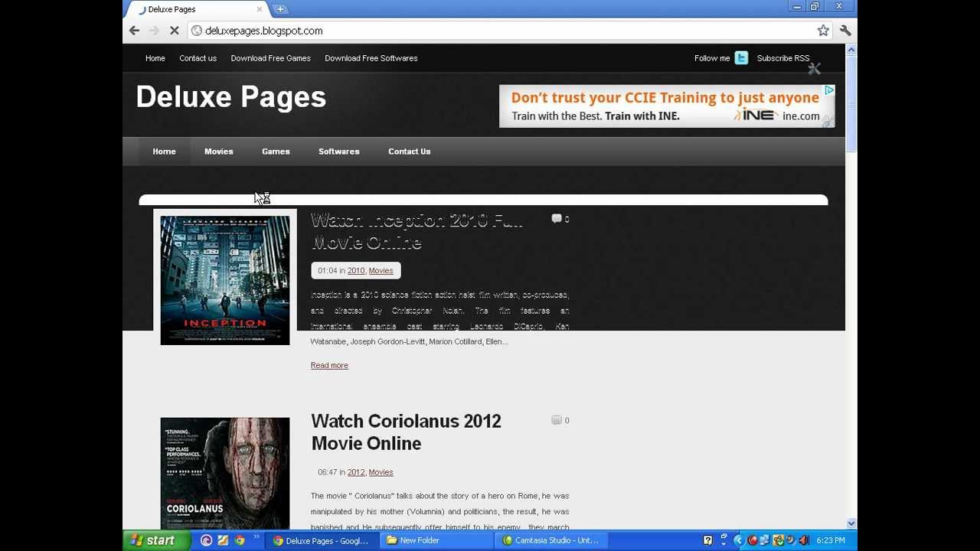
Task: Select Contact Us in navigation menu
Action: (409, 152)
